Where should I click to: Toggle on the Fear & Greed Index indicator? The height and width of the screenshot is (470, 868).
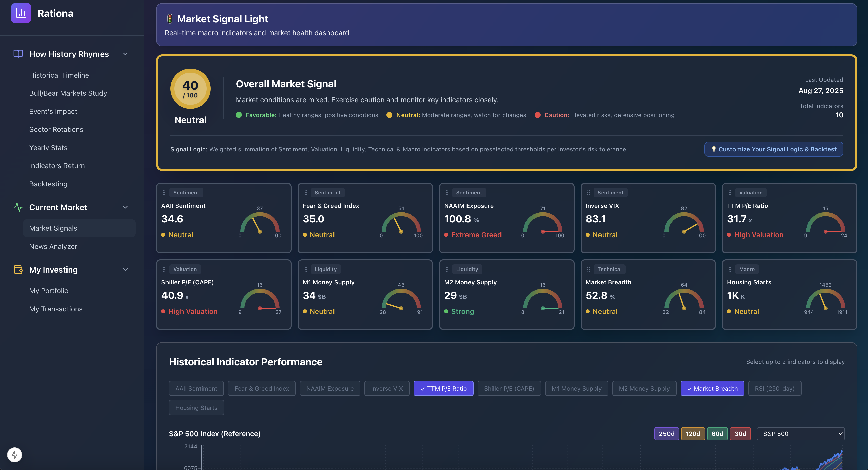(x=261, y=388)
